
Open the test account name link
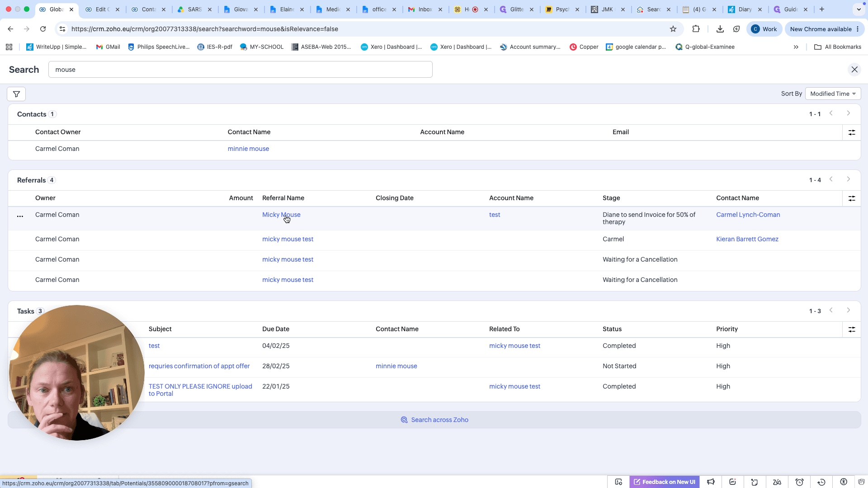coord(495,215)
